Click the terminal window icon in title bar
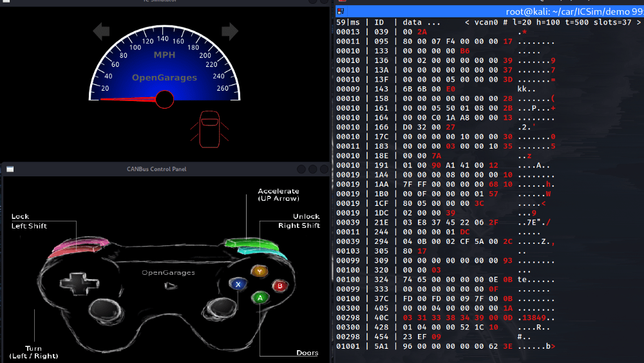 [341, 12]
